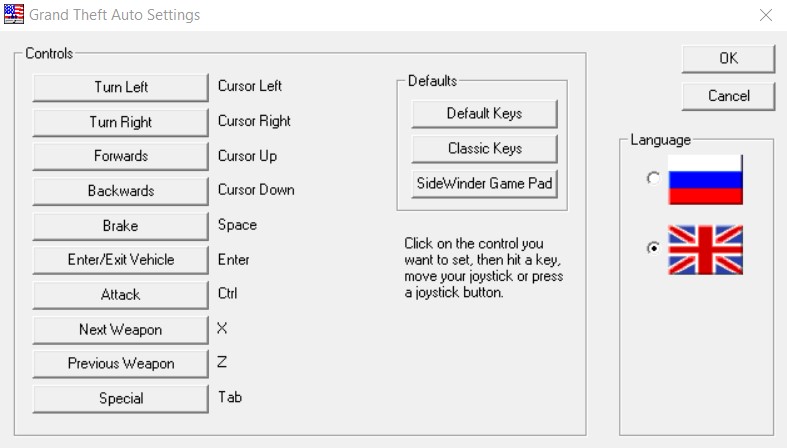The width and height of the screenshot is (787, 448).
Task: Confirm settings with OK
Action: 728,59
